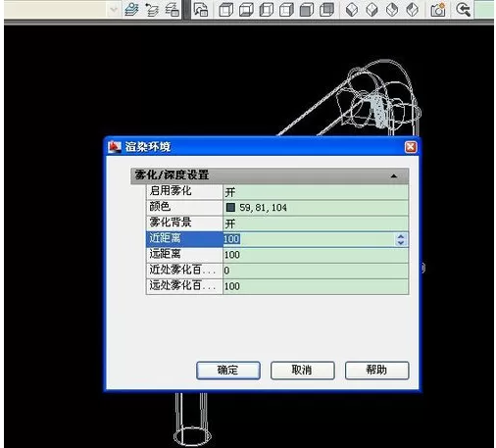Switch to Right view cube icon

coord(286,10)
